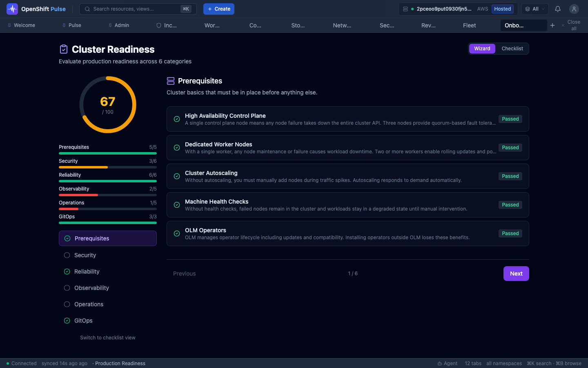Screen dimensions: 588x368
Task: Switch to Checklist view toggle
Action: tap(512, 49)
